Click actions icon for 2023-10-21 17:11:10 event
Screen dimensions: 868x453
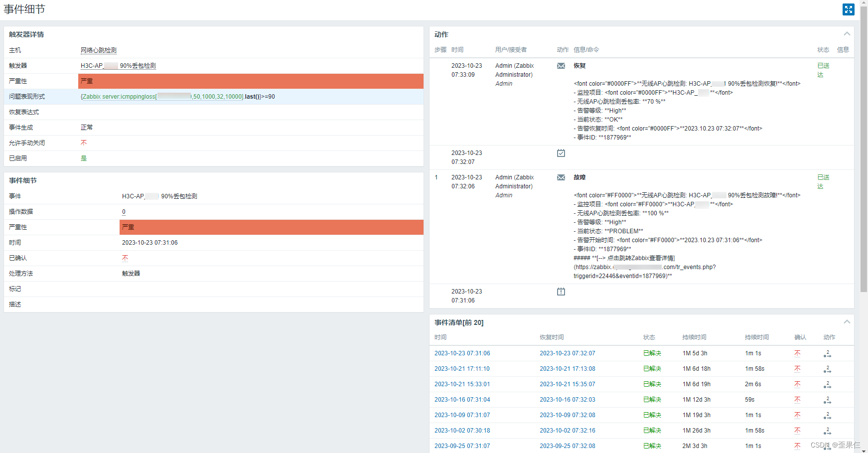[827, 369]
